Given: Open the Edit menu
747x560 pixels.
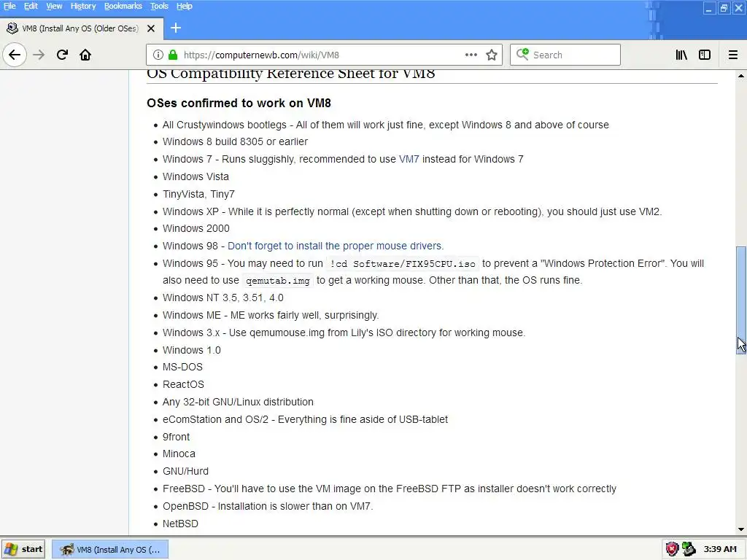Looking at the screenshot, I should pos(31,6).
